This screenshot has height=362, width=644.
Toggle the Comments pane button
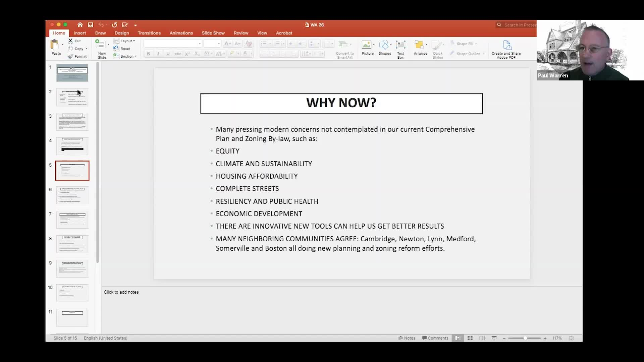[x=435, y=338]
